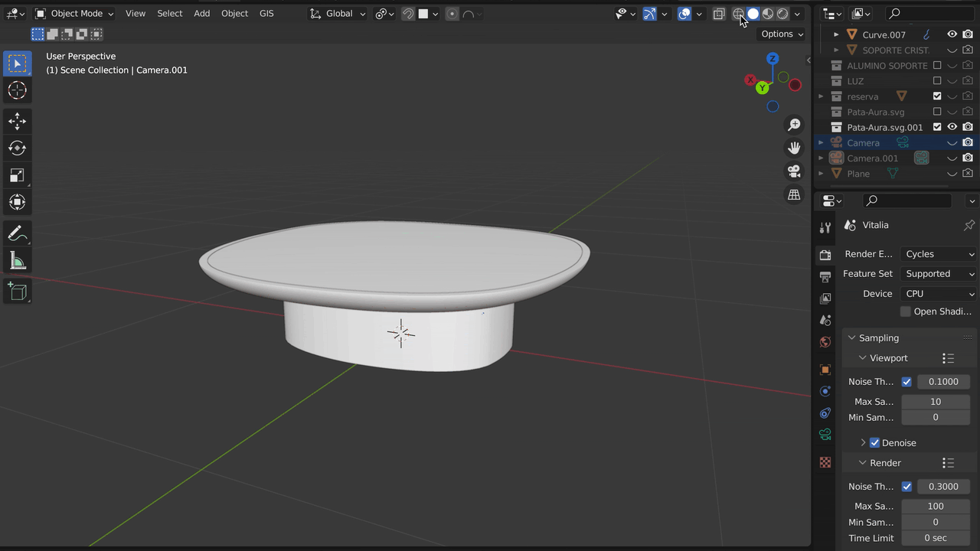Switch to orthographic/perspective grid view icon
The width and height of the screenshot is (980, 551).
click(x=794, y=194)
